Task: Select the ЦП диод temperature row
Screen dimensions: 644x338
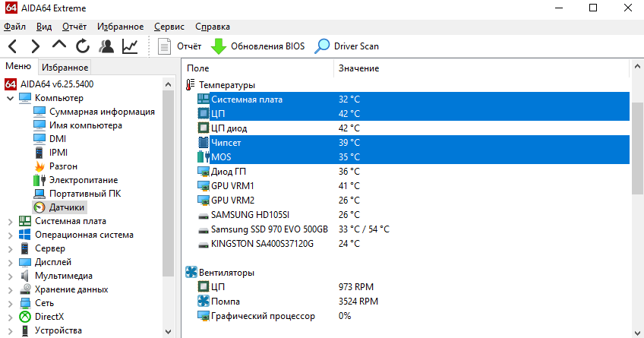Action: click(228, 128)
